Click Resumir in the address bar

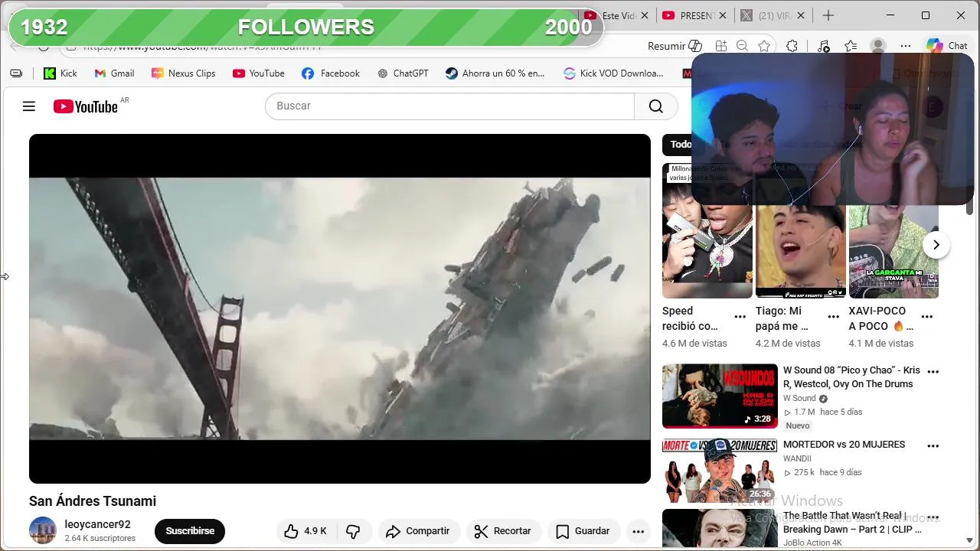coord(675,46)
